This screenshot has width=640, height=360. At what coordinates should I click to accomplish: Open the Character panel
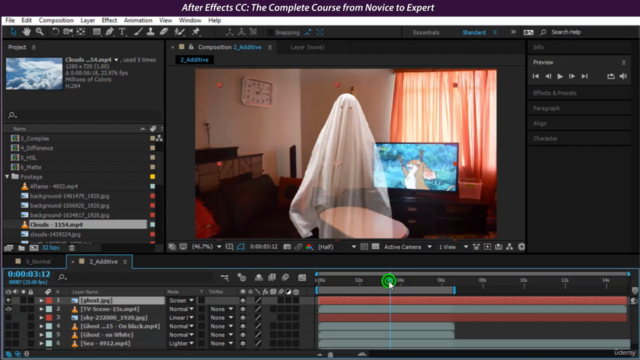click(x=545, y=138)
